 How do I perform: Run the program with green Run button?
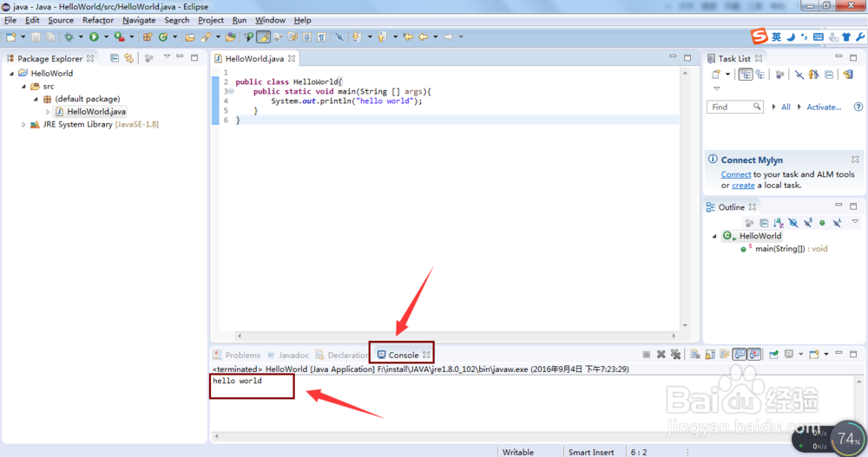tap(94, 37)
